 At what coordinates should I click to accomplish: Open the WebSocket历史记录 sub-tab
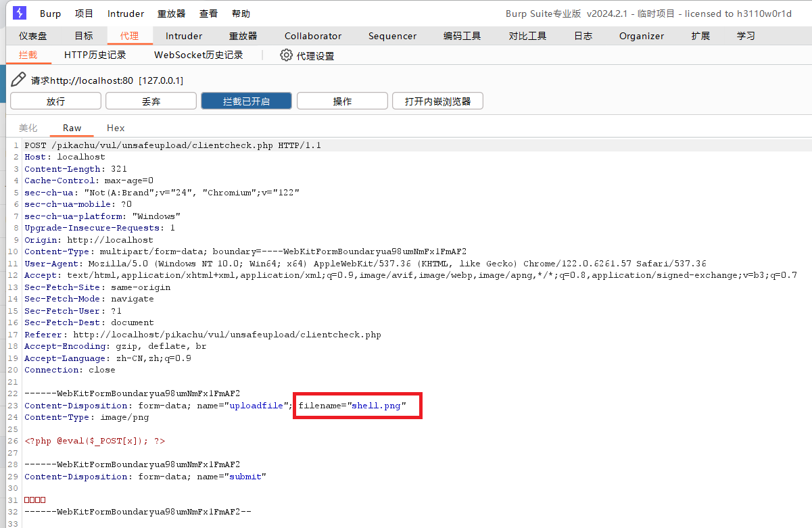199,55
